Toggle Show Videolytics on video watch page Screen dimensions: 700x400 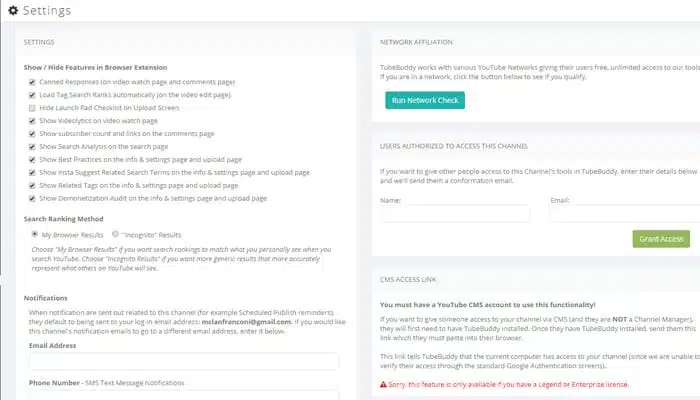pos(32,121)
